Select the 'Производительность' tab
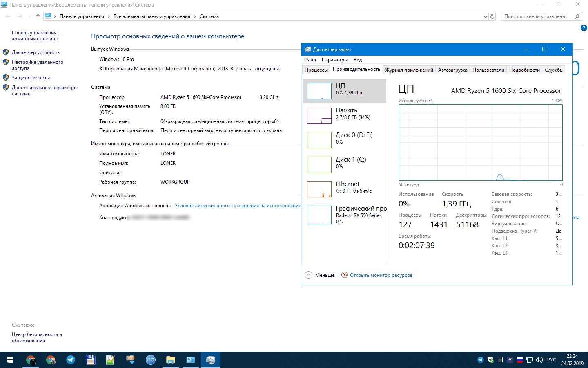 (x=356, y=69)
